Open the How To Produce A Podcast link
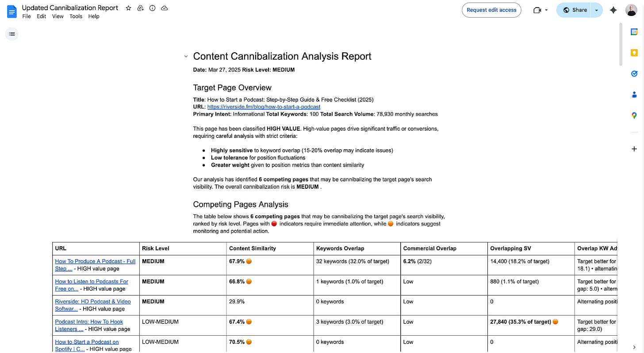This screenshot has height=353, width=644. click(95, 265)
